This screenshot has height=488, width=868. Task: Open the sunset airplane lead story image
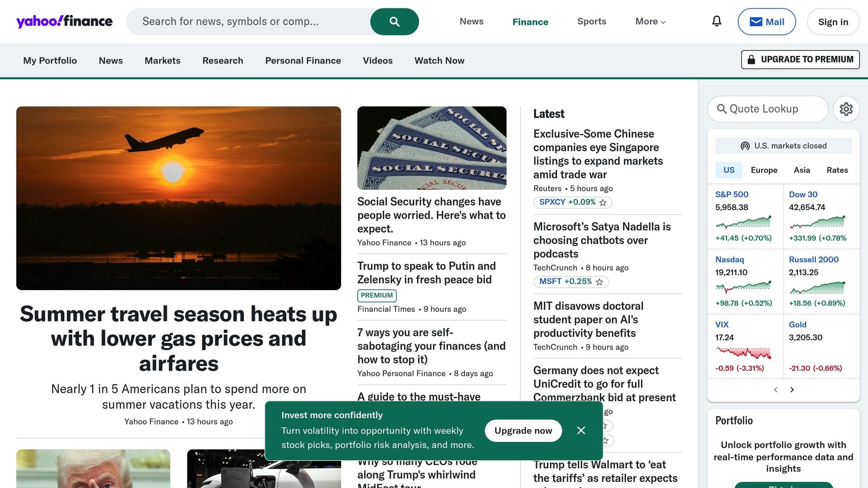178,198
